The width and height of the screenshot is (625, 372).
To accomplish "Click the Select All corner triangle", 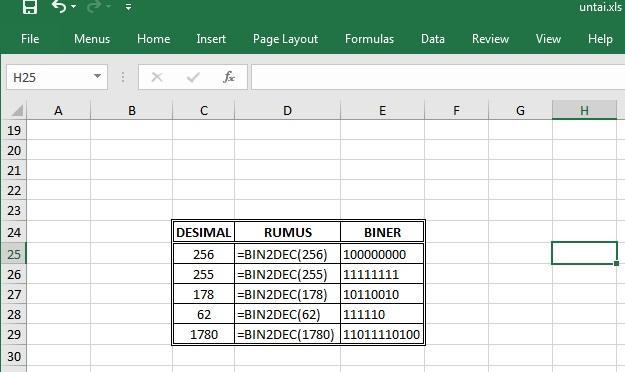I will pos(17,110).
